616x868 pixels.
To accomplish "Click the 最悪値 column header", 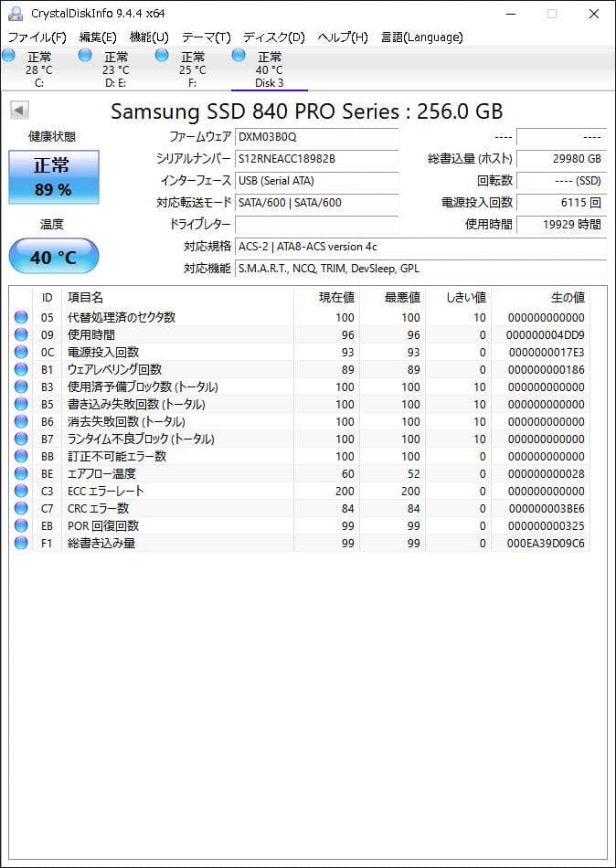I will [392, 297].
